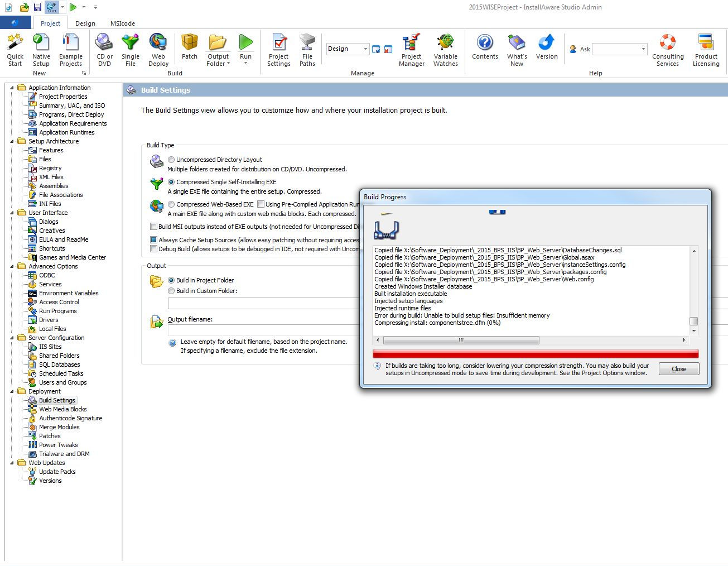The height and width of the screenshot is (566, 728).
Task: Click the custom folder path field
Action: click(263, 303)
